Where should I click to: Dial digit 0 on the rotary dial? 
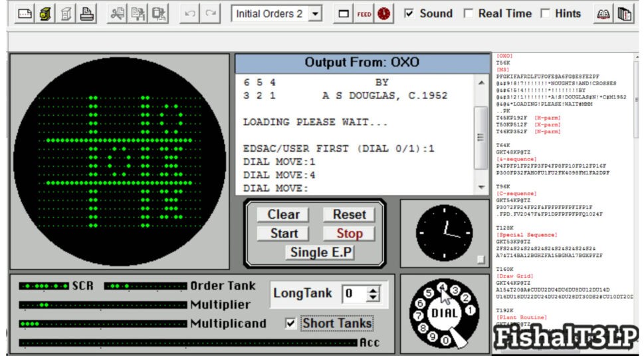(445, 340)
